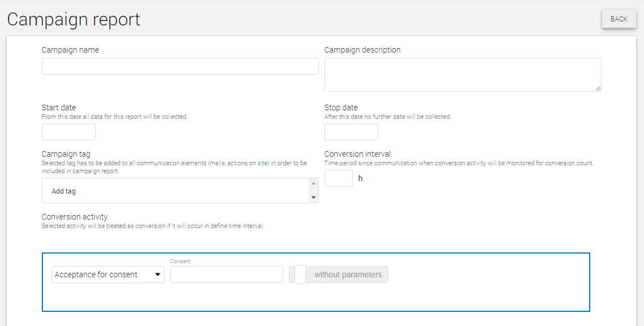Screen dimensions: 644x326
Task: Click the tag list scroll-up arrow
Action: [x=313, y=183]
